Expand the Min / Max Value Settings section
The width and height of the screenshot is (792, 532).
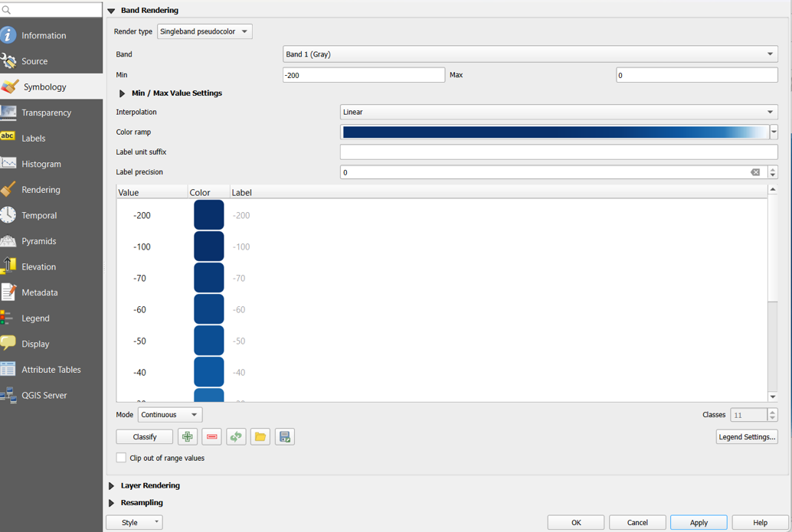point(122,93)
